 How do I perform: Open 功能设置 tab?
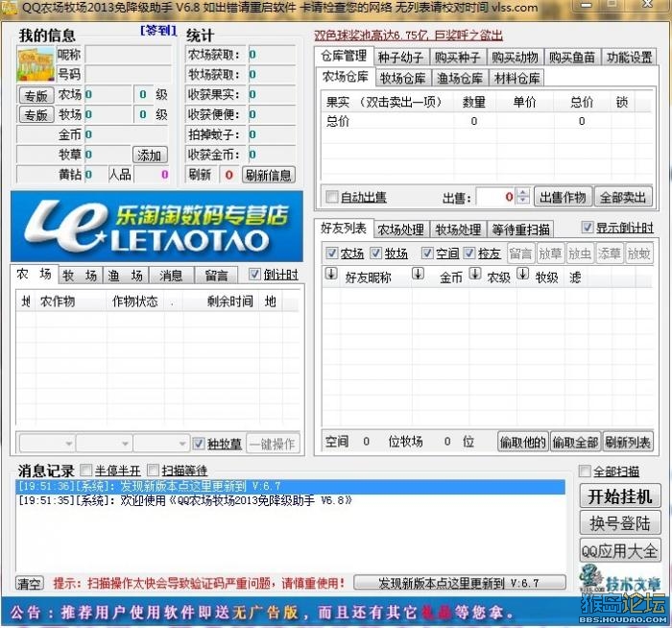(x=629, y=57)
